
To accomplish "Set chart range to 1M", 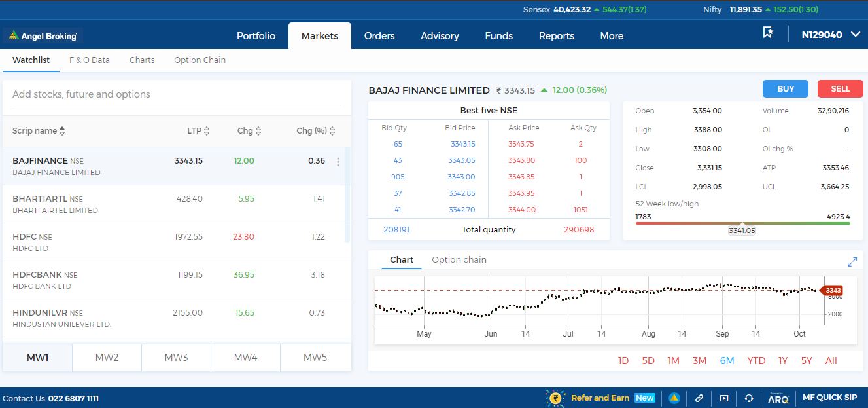I will tap(673, 361).
